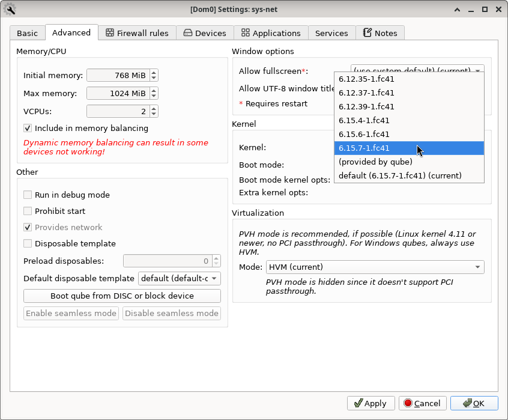Image resolution: width=508 pixels, height=420 pixels.
Task: Click the red Cancel icon
Action: 408,403
